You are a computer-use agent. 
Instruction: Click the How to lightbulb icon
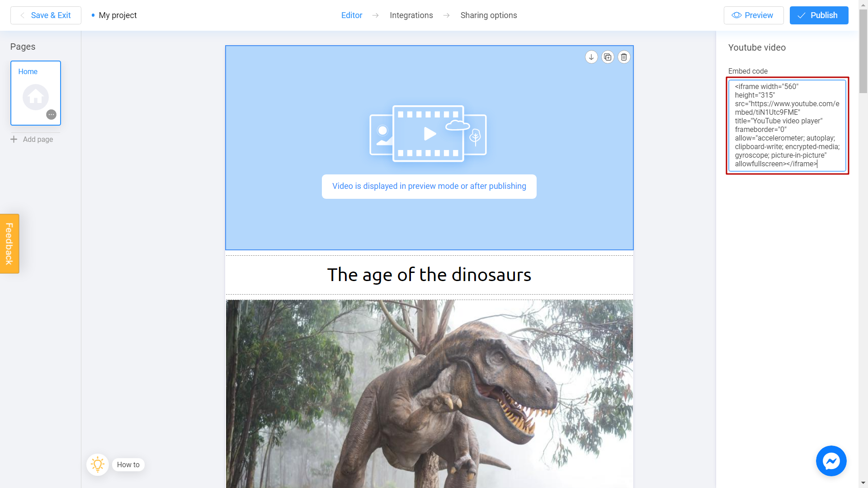tap(98, 465)
